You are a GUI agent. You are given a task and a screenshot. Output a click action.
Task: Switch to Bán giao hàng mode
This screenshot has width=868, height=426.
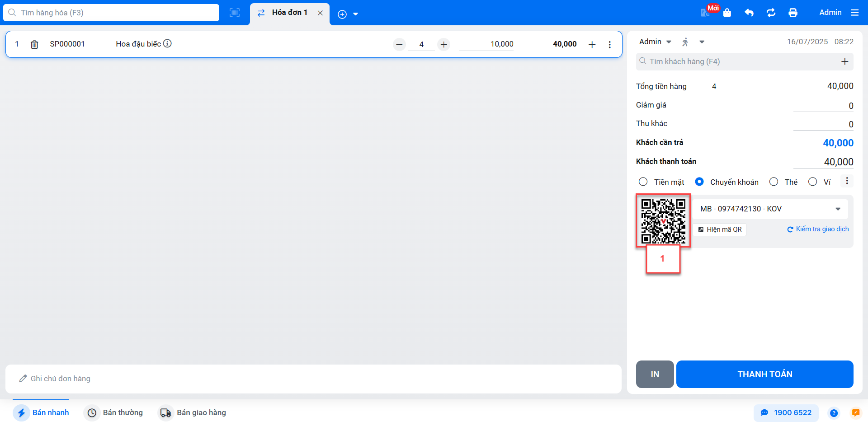[x=192, y=412]
